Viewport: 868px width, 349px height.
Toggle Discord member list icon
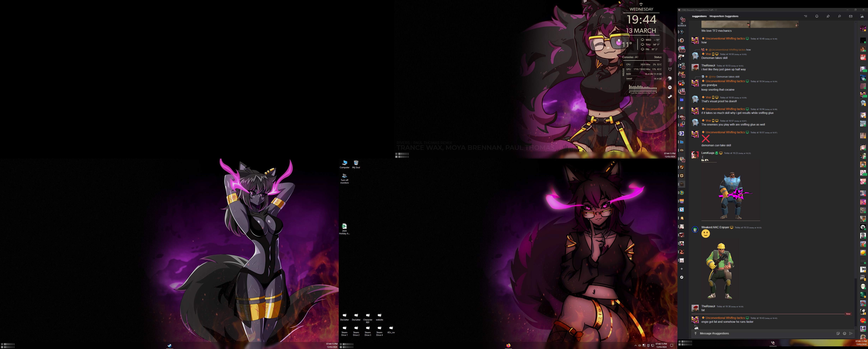tap(862, 16)
